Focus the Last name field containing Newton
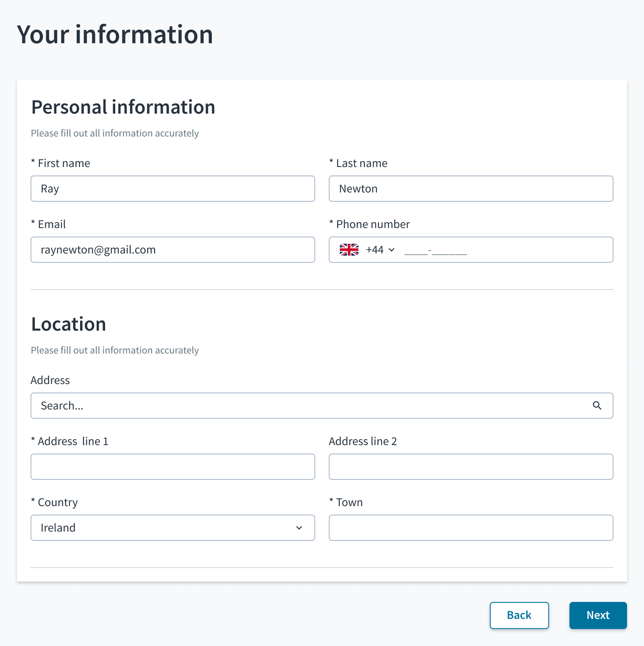The image size is (644, 646). pyautogui.click(x=471, y=189)
